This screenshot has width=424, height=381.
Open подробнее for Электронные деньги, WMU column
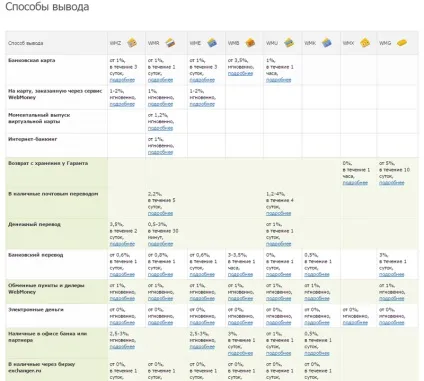[279, 323]
